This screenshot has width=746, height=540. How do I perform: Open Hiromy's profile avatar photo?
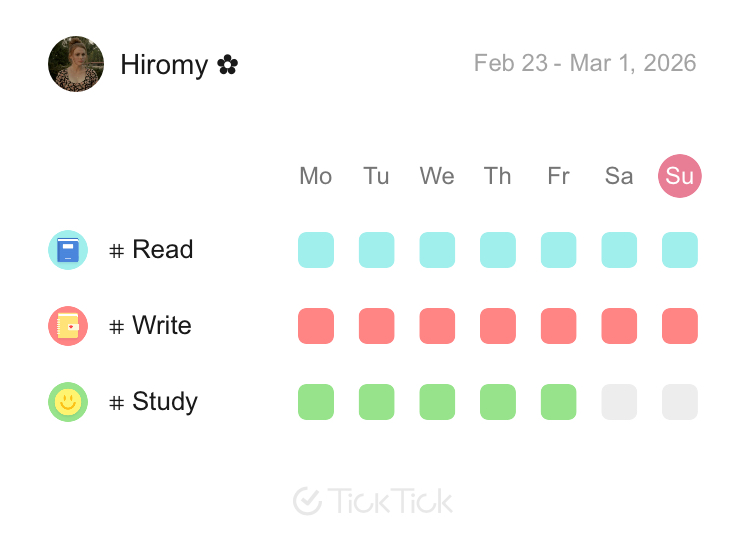pyautogui.click(x=76, y=64)
